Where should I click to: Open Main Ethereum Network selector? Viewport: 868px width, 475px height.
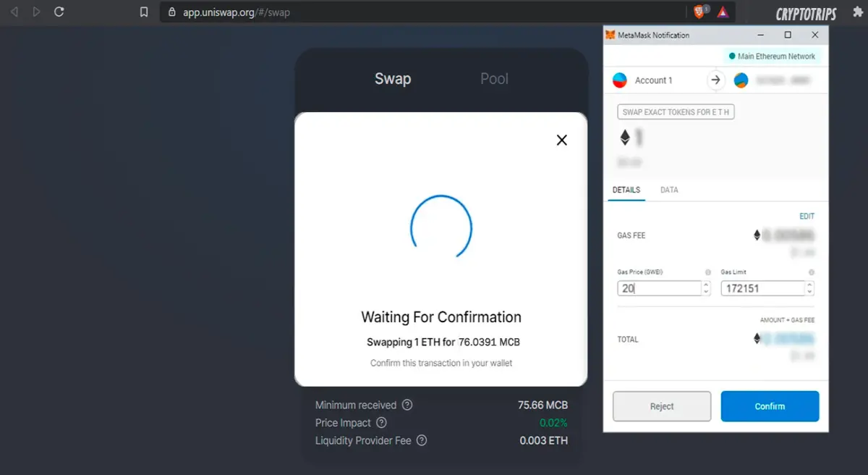772,56
